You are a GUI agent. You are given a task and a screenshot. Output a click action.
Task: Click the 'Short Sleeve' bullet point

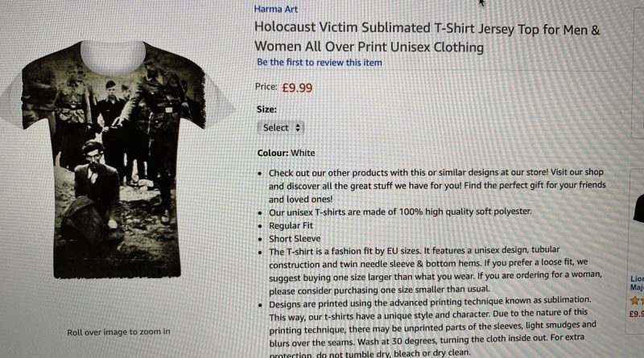point(295,239)
